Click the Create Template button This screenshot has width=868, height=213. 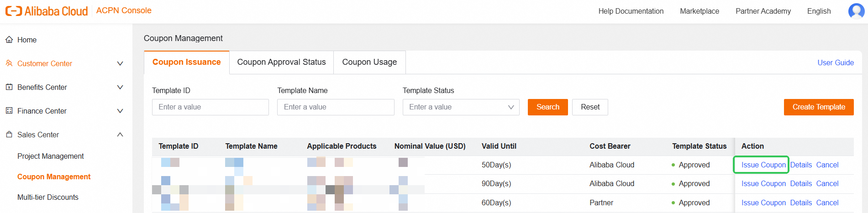pos(818,107)
